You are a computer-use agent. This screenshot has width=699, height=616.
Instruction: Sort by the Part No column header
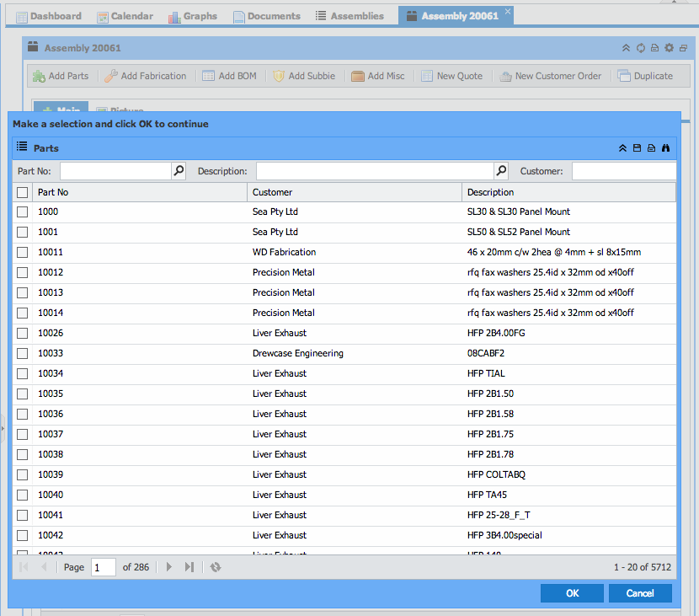140,192
